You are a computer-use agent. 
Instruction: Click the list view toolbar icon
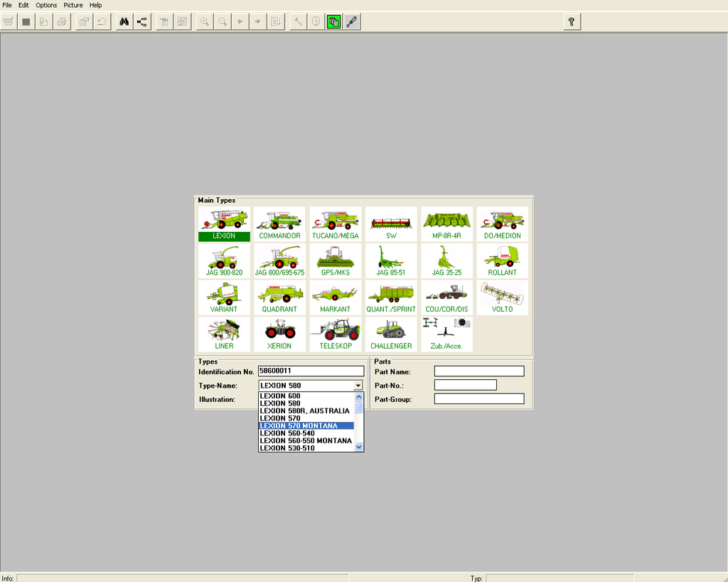tap(26, 22)
